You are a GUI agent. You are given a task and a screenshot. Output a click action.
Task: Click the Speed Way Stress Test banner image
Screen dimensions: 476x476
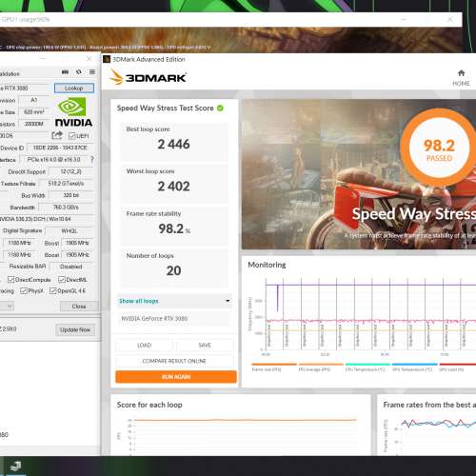tap(359, 174)
